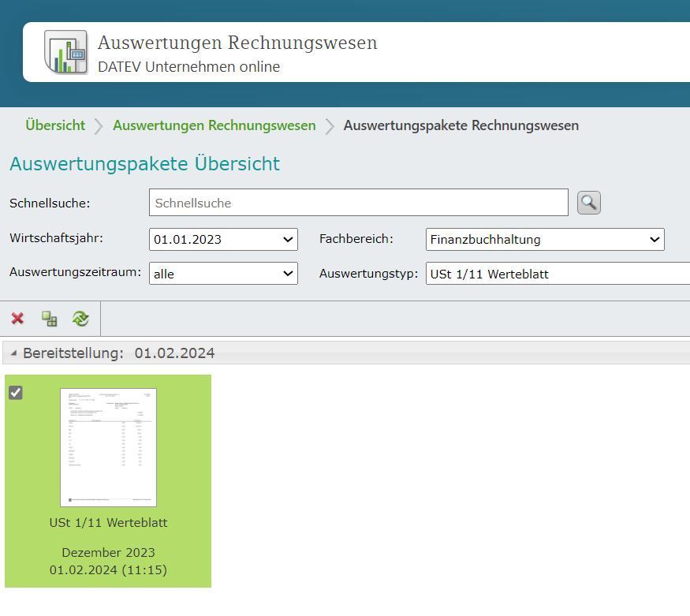This screenshot has width=690, height=616.
Task: Open the Fachbereich Finanzbuchhaltung dropdown
Action: pos(545,240)
